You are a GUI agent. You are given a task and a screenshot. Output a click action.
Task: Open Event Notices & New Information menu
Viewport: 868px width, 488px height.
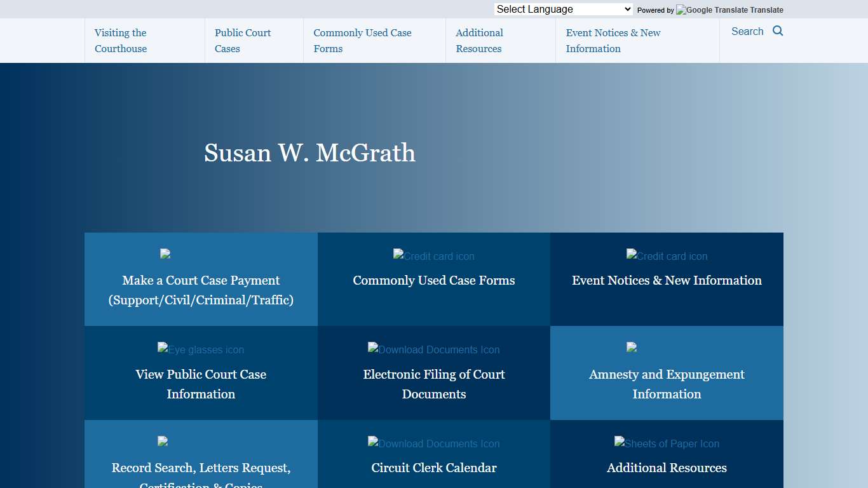click(613, 40)
